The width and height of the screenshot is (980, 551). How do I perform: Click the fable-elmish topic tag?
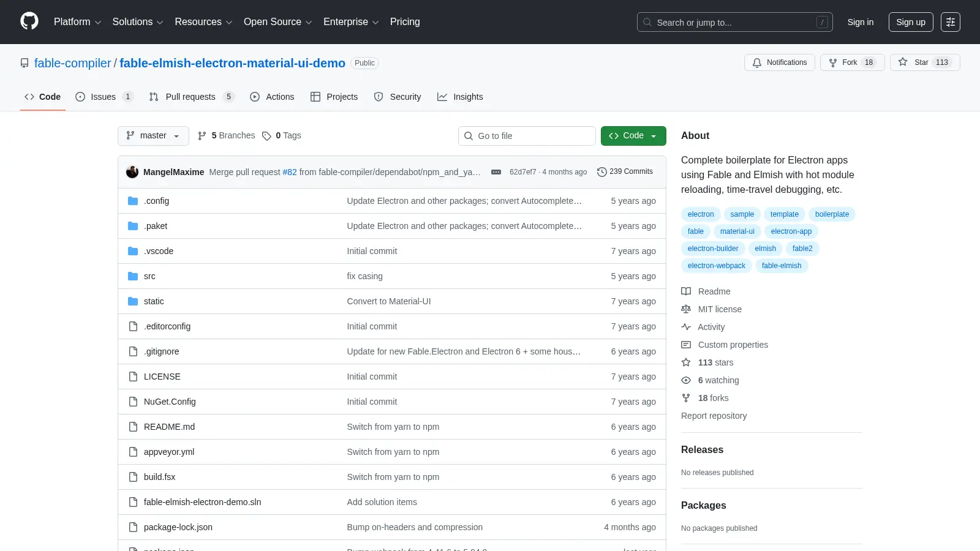coord(782,266)
